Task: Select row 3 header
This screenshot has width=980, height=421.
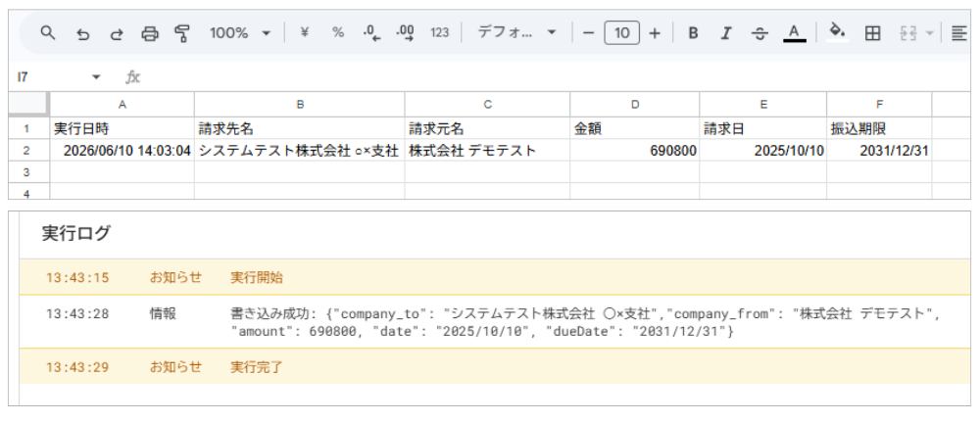Action: (x=28, y=171)
